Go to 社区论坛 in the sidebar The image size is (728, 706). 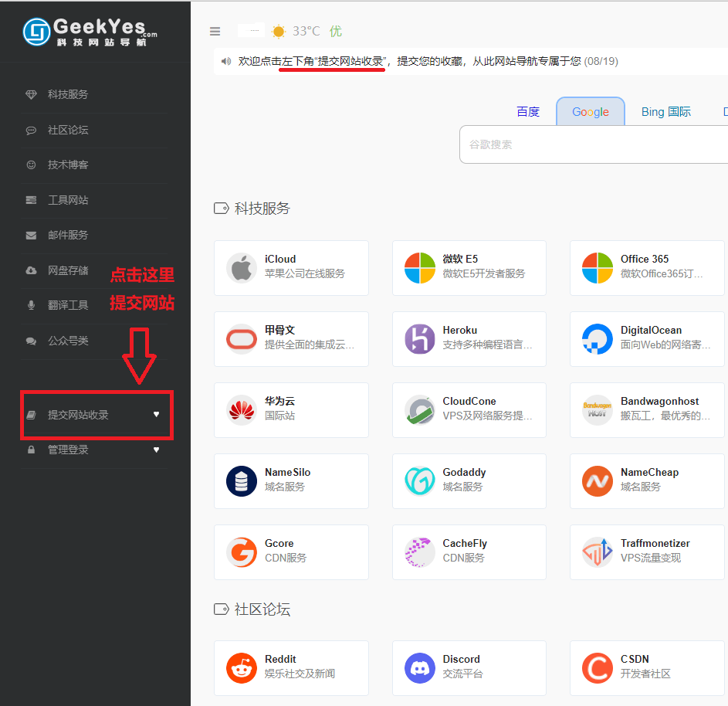(x=68, y=130)
